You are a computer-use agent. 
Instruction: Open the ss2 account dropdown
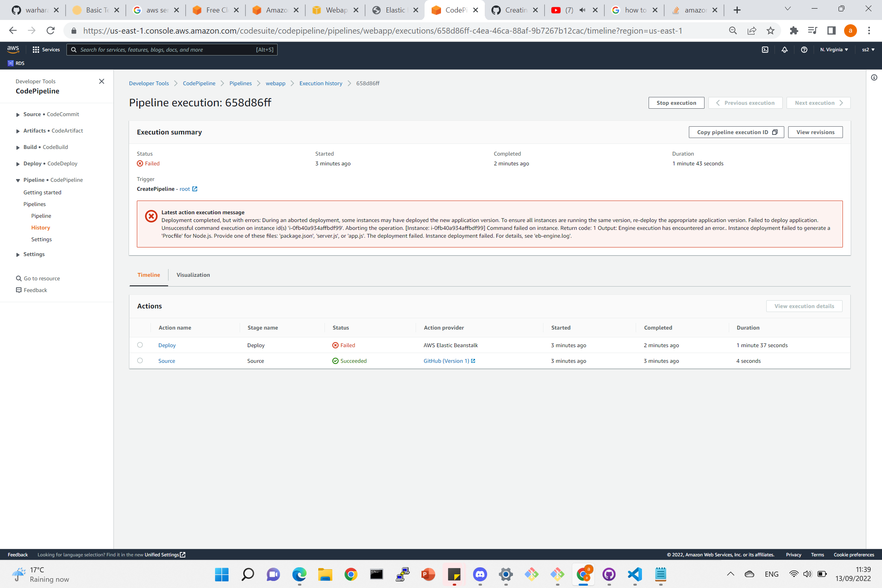pyautogui.click(x=868, y=50)
